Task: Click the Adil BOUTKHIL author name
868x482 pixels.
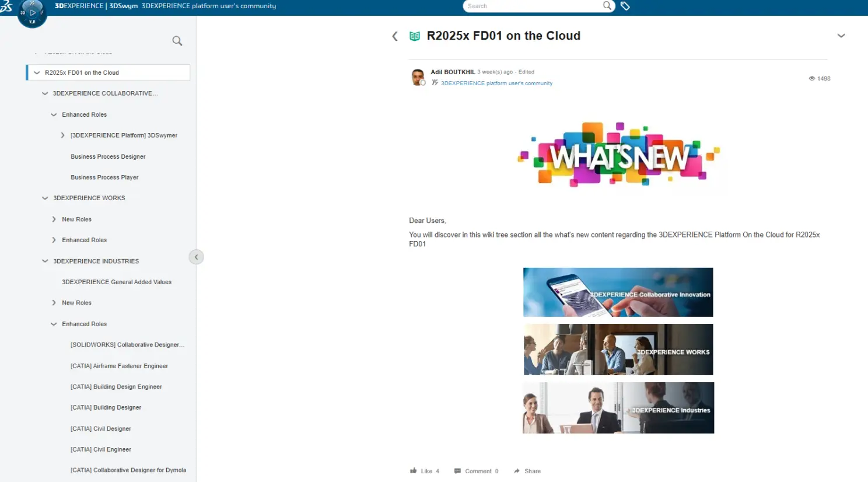Action: [x=453, y=72]
